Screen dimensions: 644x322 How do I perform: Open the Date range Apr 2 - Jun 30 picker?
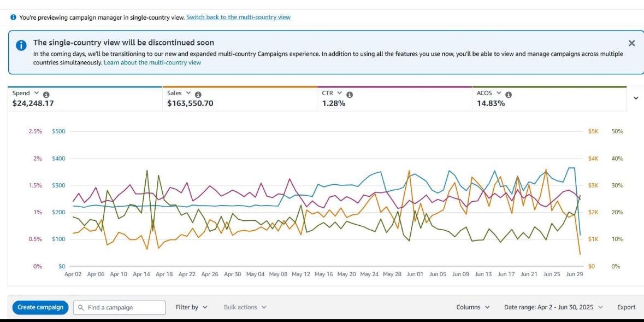click(553, 307)
